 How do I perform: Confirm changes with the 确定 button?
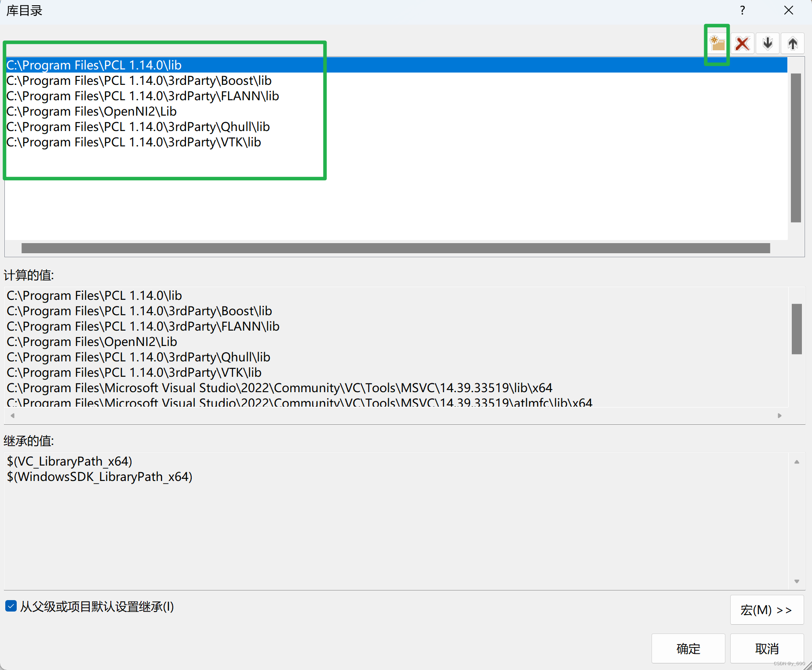688,648
